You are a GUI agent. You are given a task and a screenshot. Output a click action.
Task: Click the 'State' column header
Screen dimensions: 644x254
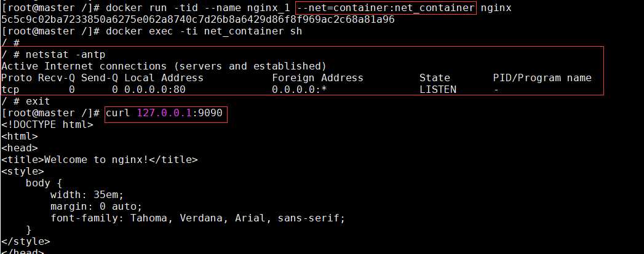pyautogui.click(x=434, y=77)
